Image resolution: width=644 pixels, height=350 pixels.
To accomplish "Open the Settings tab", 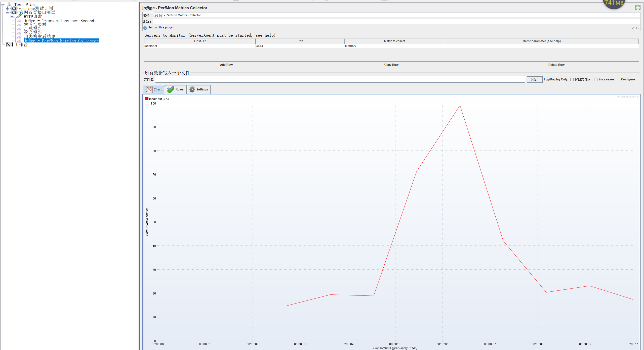I will point(199,89).
